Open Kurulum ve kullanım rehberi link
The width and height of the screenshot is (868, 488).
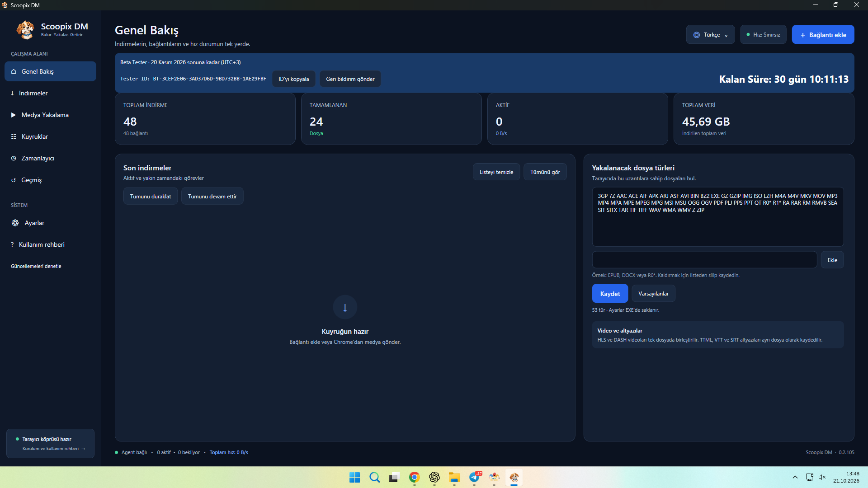click(53, 449)
